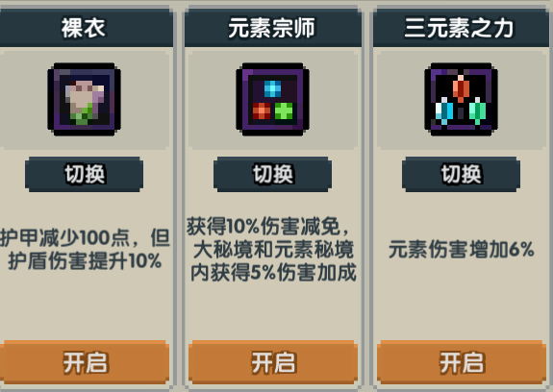Click the green gem in 元素宗师 icon
The height and width of the screenshot is (392, 553).
pyautogui.click(x=284, y=110)
